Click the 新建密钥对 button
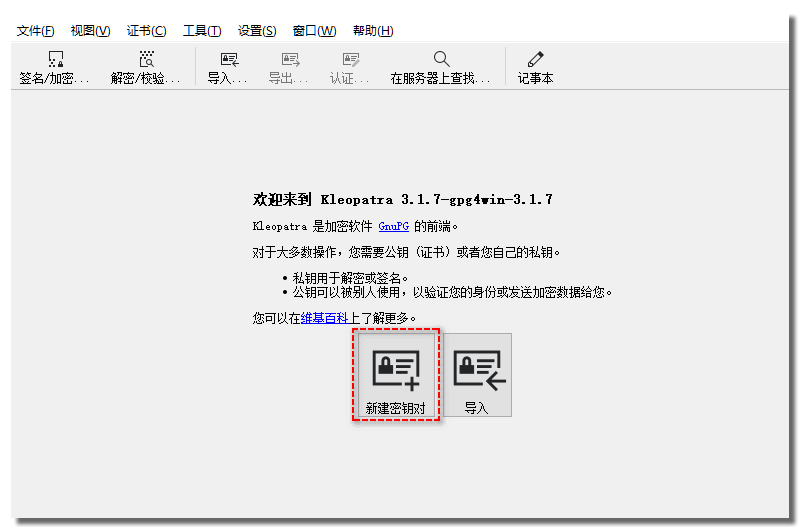Screen dimensions: 800x529 coord(396,375)
